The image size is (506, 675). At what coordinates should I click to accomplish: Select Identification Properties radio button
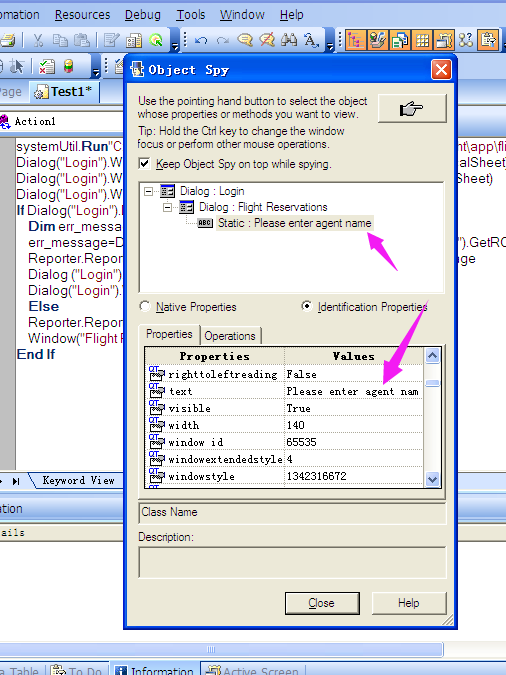tap(307, 307)
